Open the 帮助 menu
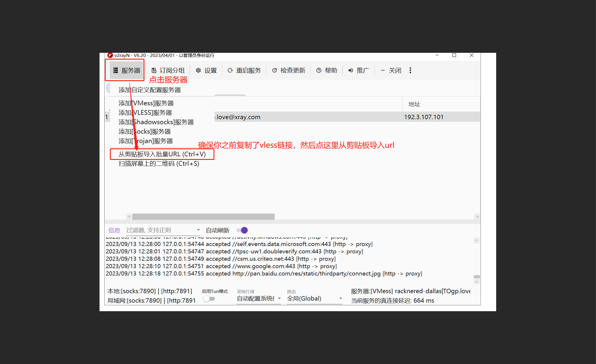This screenshot has height=364, width=596. (327, 70)
